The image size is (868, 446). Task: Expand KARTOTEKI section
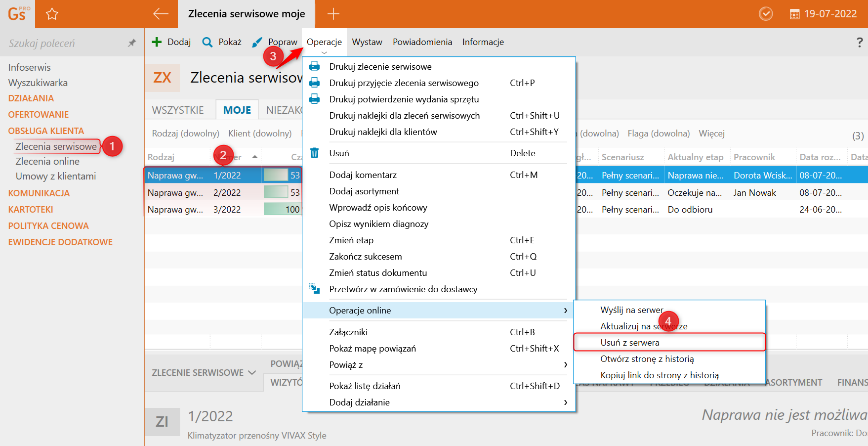31,210
